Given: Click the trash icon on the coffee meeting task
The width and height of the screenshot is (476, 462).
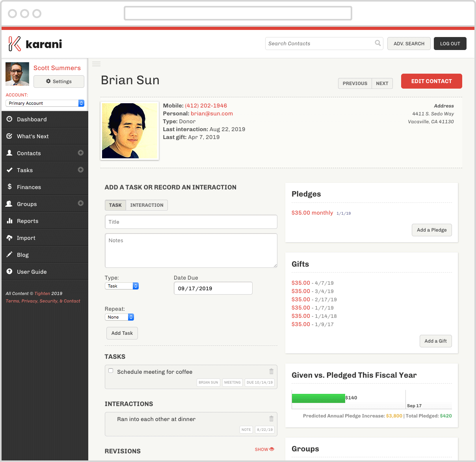Looking at the screenshot, I should click(x=271, y=371).
